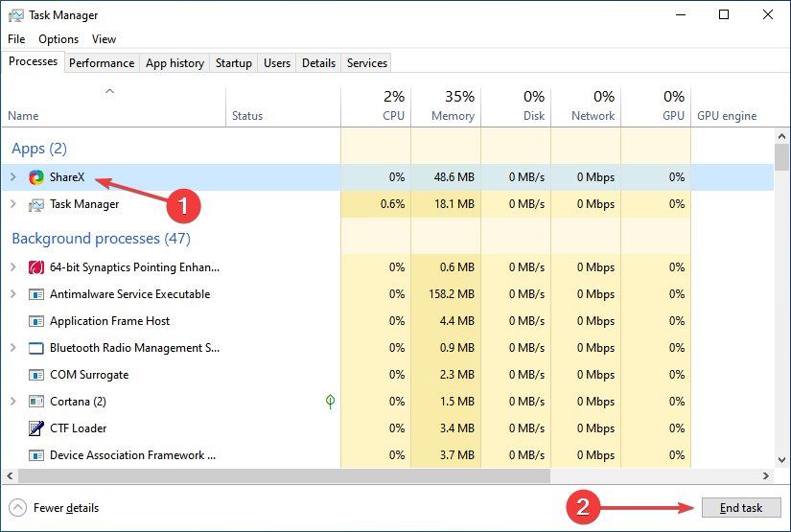Click the COM Surrogate icon
This screenshot has height=532, width=791.
36,375
